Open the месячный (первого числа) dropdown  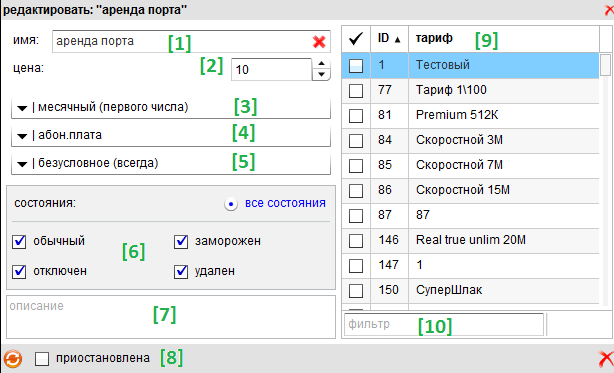[x=171, y=107]
